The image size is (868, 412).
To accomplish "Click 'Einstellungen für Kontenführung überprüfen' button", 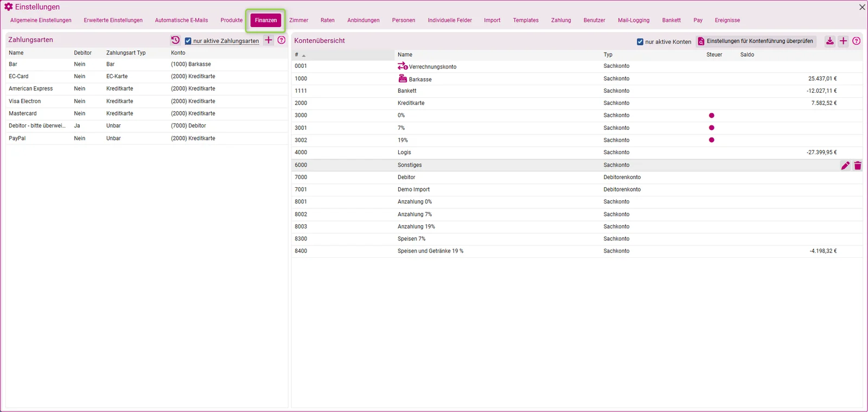I will tap(756, 41).
